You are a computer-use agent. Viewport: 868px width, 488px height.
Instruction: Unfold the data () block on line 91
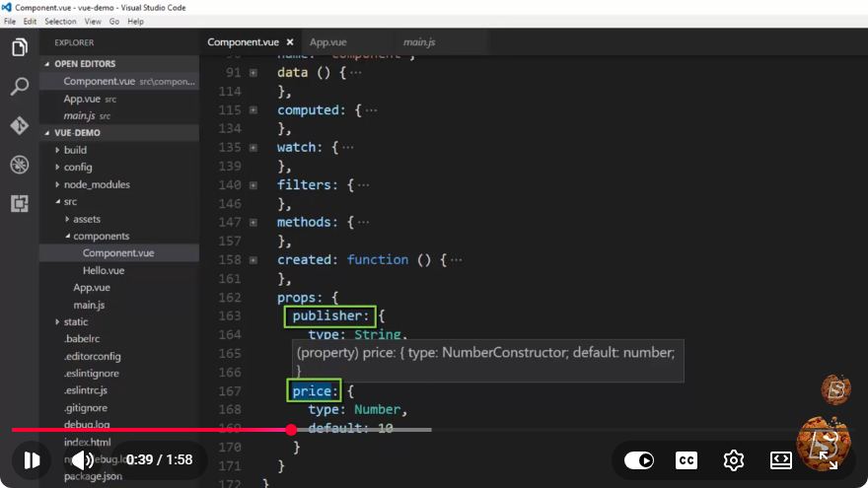pyautogui.click(x=253, y=73)
